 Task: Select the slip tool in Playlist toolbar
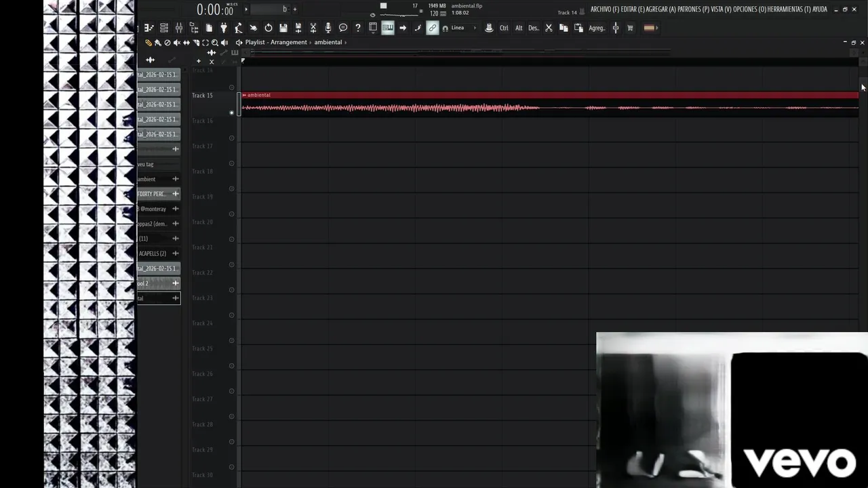tap(186, 42)
